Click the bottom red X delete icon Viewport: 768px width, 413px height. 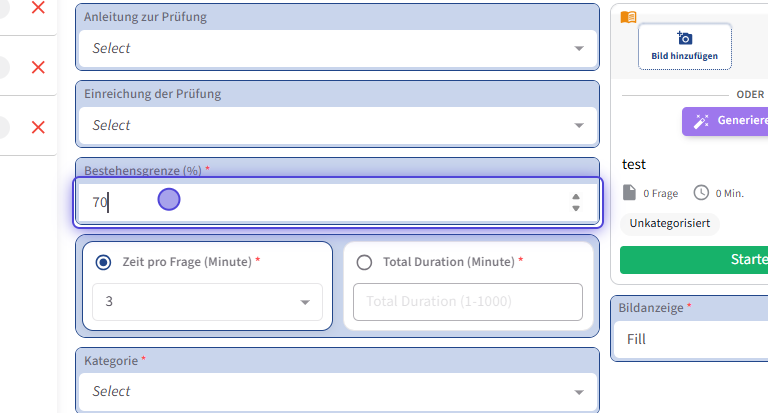click(38, 127)
